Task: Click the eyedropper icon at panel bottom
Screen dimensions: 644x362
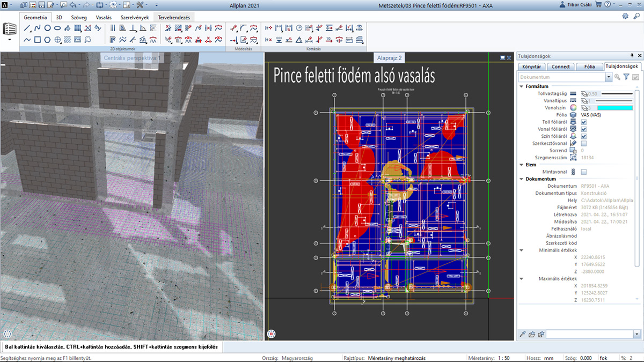Action: pyautogui.click(x=523, y=334)
